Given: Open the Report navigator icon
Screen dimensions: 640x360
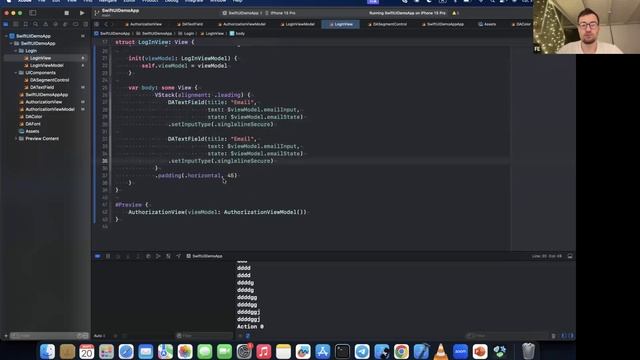Looking at the screenshot, I should pos(85,24).
